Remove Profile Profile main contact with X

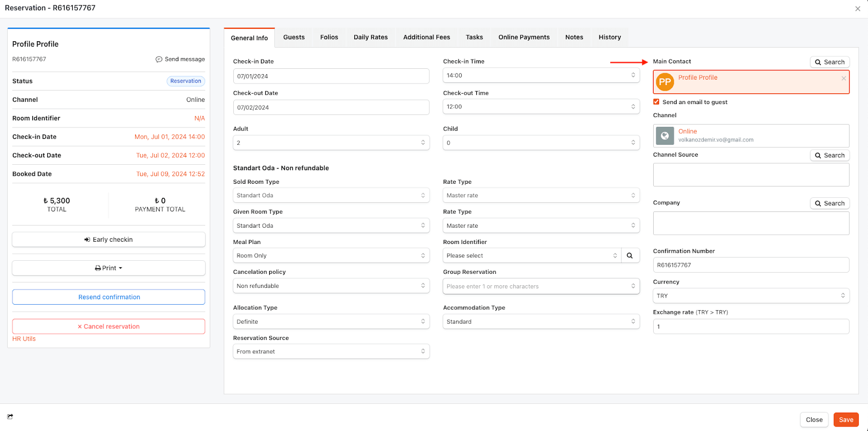point(844,79)
